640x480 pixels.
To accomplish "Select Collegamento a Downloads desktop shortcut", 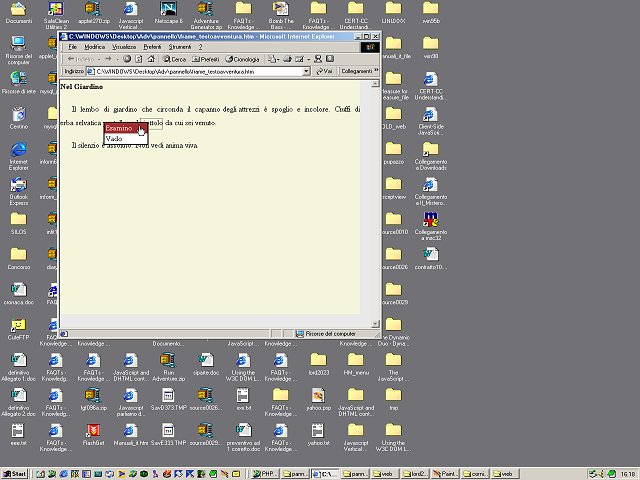I will 431,156.
